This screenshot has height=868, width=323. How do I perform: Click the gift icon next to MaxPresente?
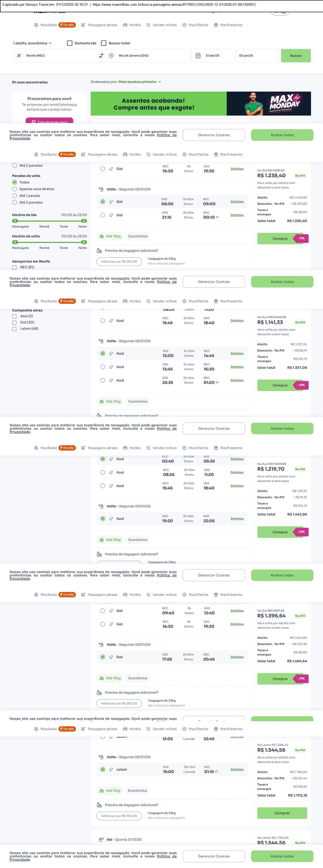tap(216, 25)
